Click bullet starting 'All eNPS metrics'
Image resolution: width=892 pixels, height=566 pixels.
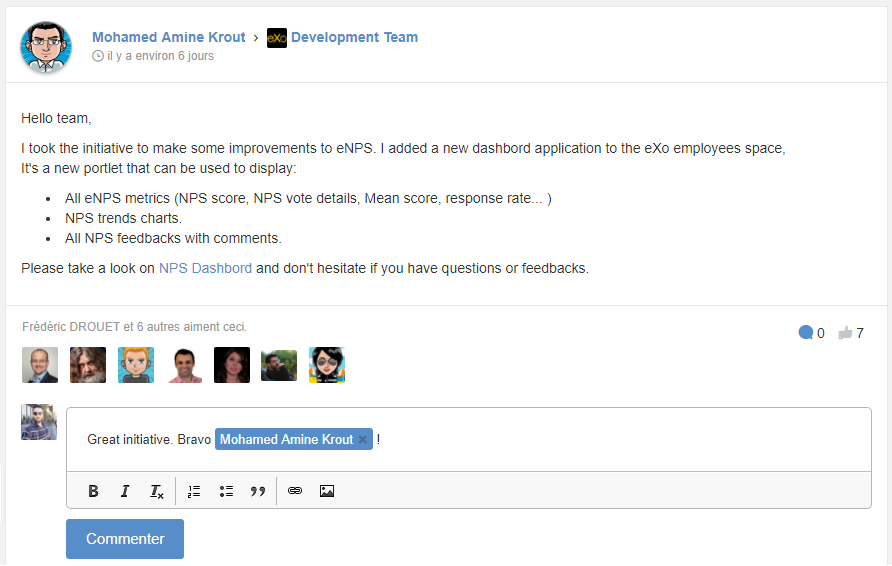[308, 199]
